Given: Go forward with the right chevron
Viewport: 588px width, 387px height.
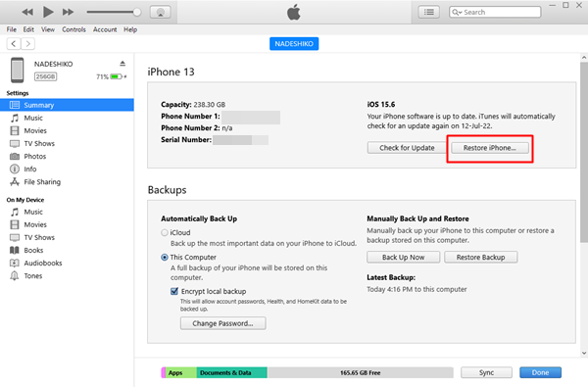Looking at the screenshot, I should (x=28, y=44).
